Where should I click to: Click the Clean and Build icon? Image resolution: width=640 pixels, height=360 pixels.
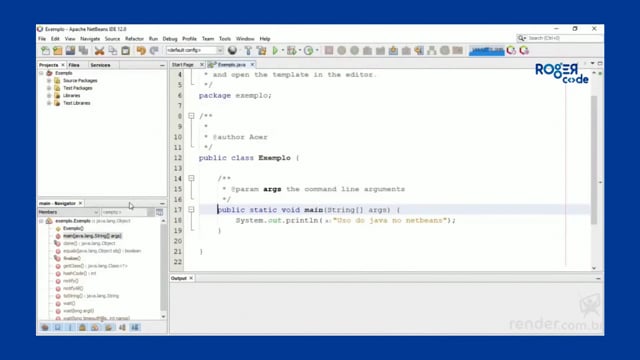(x=262, y=51)
